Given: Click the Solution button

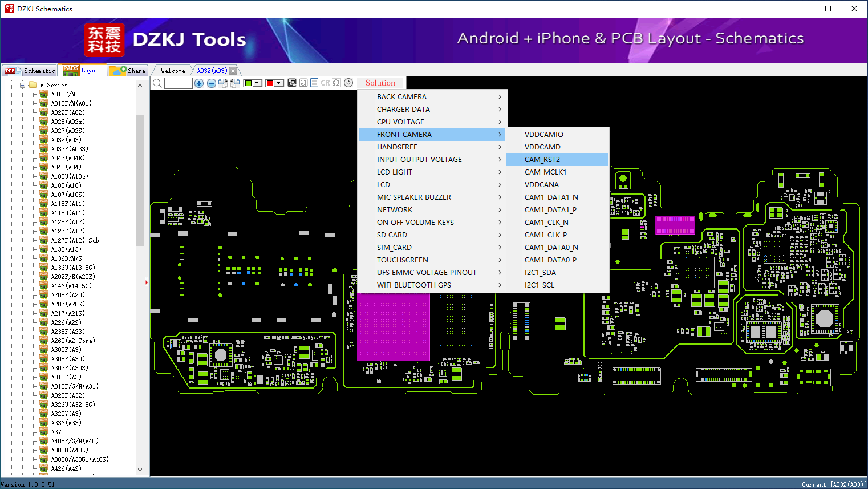Looking at the screenshot, I should 380,83.
